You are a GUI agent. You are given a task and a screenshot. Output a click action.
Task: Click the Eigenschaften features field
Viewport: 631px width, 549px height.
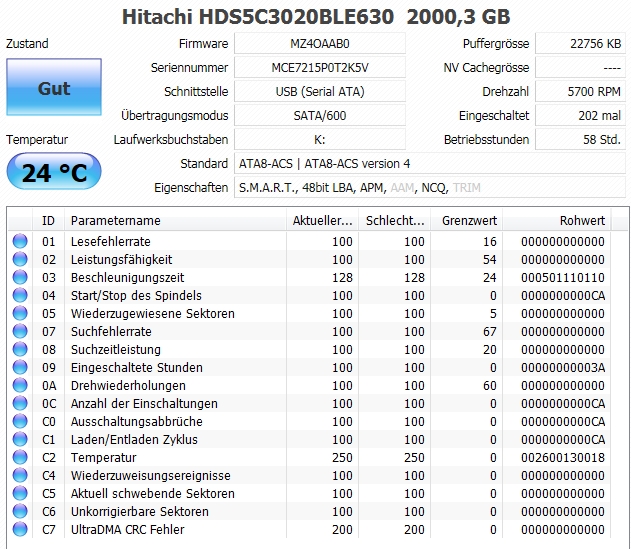coord(430,188)
